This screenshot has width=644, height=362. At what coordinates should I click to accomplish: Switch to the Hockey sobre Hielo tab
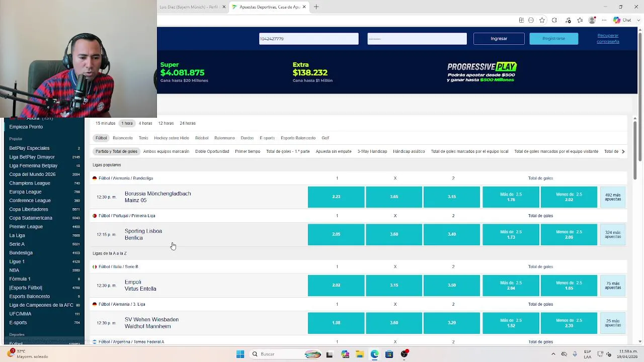pos(172,138)
